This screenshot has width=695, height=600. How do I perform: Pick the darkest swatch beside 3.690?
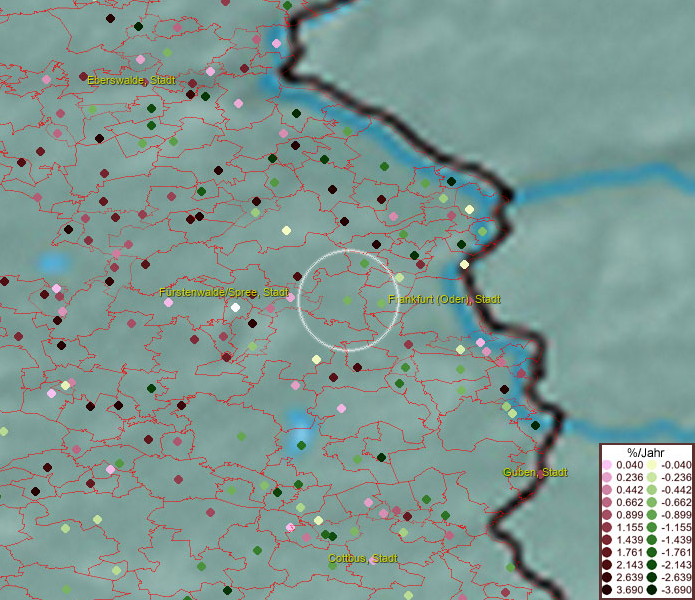point(607,590)
